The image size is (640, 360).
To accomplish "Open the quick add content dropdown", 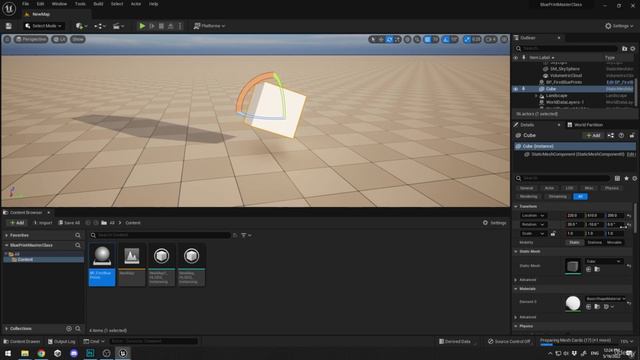I will tap(81, 26).
